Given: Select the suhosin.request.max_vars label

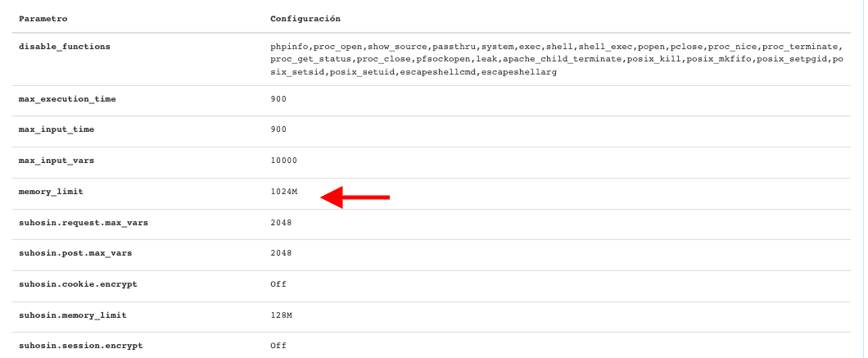Looking at the screenshot, I should click(84, 223).
